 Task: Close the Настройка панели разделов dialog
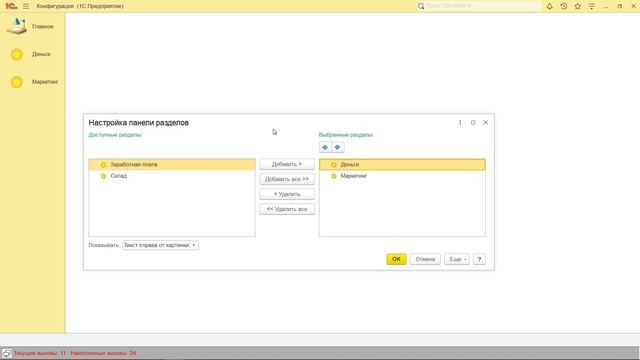[486, 122]
